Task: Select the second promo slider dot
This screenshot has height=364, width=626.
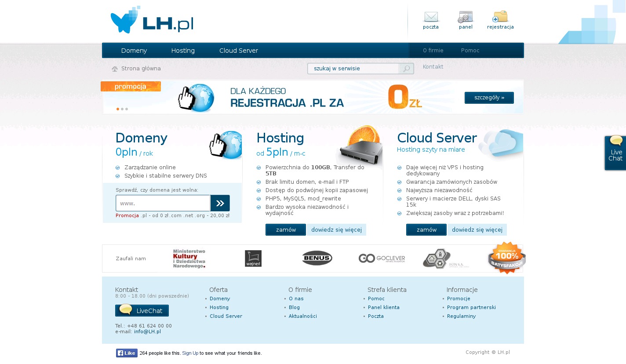Action: pos(122,109)
